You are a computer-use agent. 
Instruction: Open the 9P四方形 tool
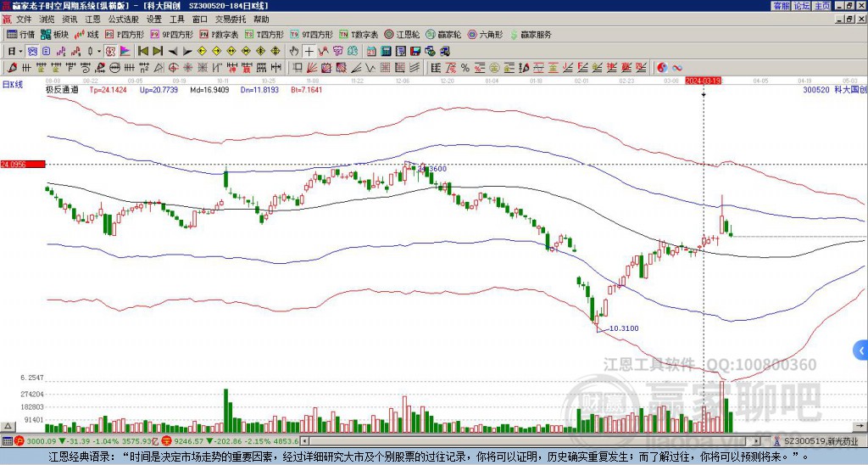click(x=172, y=34)
